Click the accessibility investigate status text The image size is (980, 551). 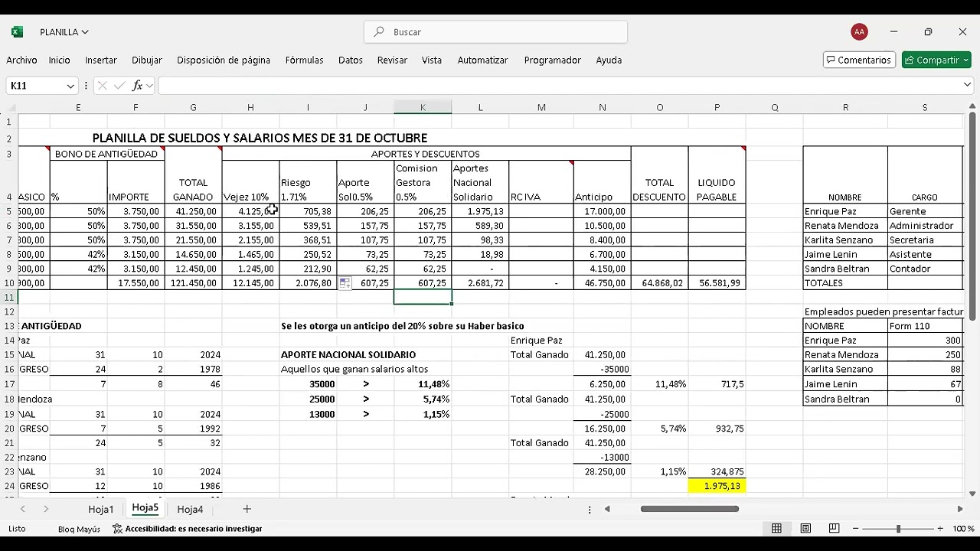(x=194, y=529)
